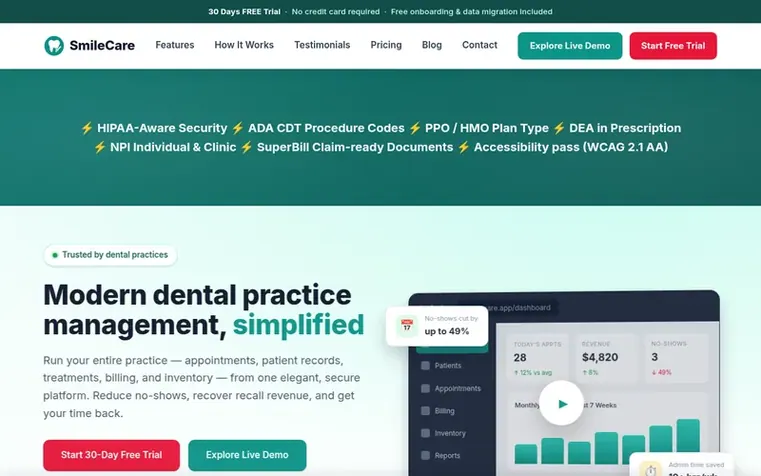Click the lightning icon before Accessibility pass

(463, 147)
